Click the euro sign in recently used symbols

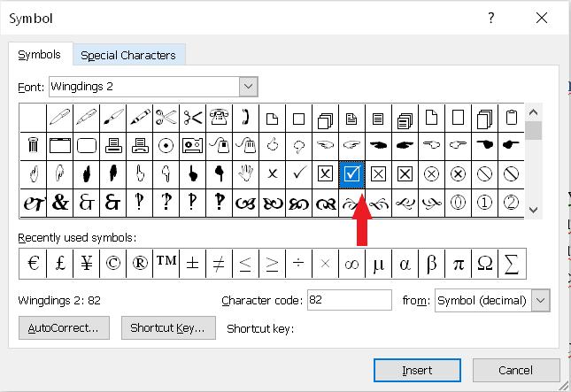[x=33, y=263]
